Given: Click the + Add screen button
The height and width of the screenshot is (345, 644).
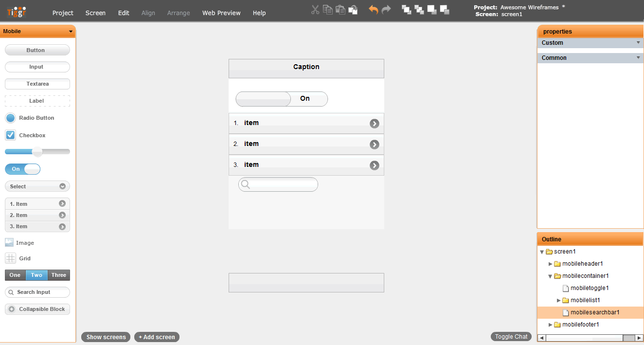Looking at the screenshot, I should click(x=157, y=337).
